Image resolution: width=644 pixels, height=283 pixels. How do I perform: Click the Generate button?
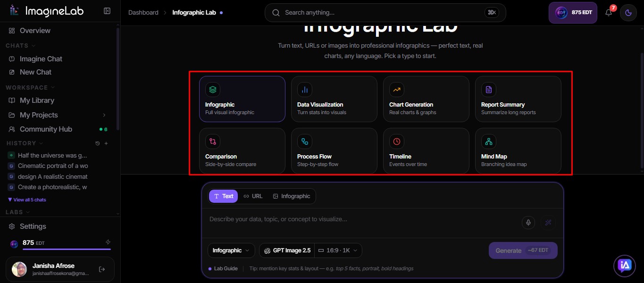(x=523, y=250)
